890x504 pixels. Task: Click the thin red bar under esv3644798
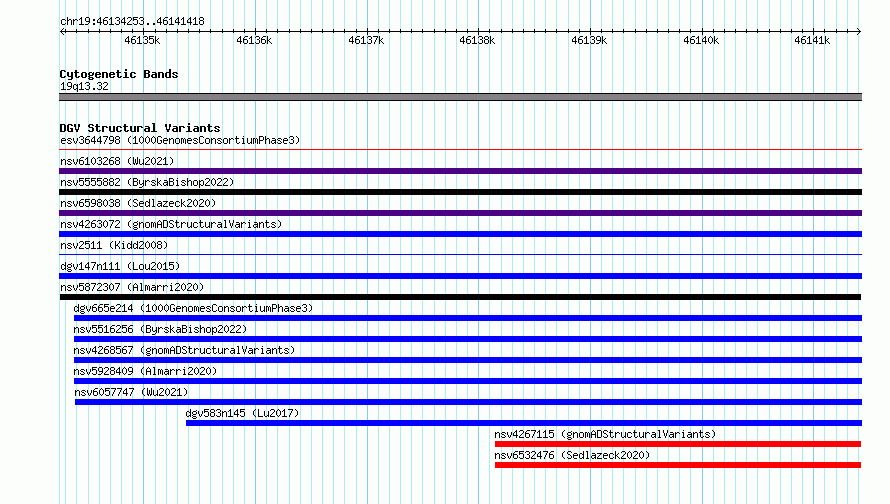pos(460,150)
